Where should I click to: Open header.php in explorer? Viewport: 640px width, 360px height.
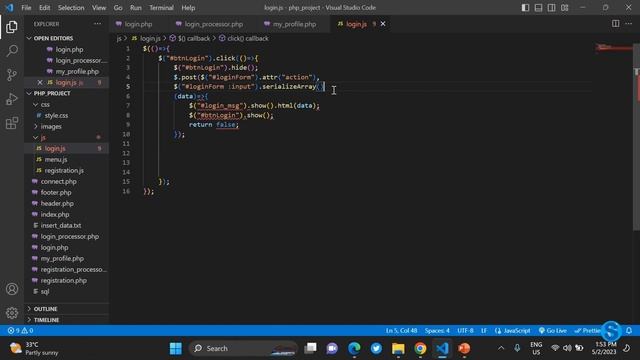tap(57, 204)
